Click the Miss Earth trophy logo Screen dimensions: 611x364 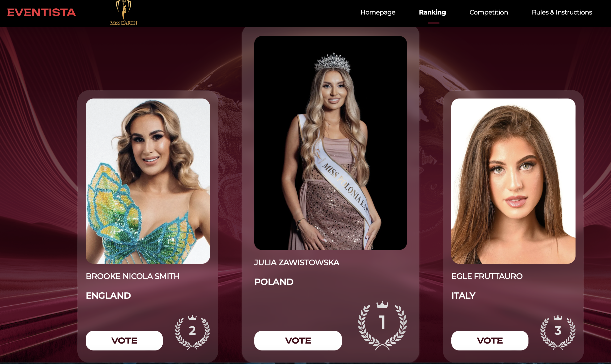pos(124,13)
